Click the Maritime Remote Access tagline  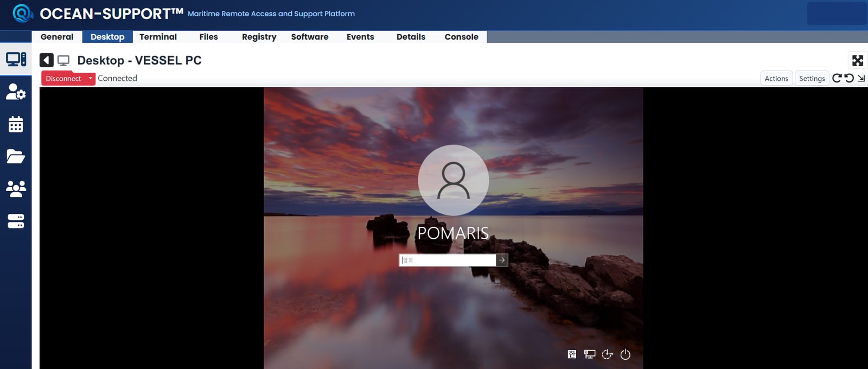[x=271, y=14]
